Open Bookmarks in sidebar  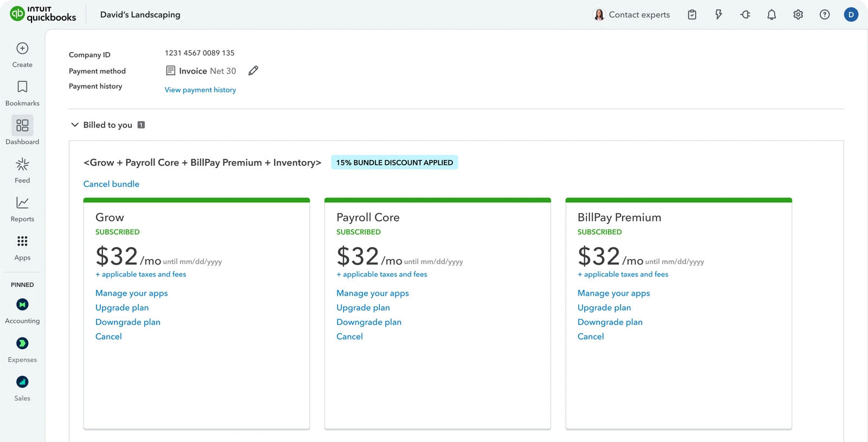pyautogui.click(x=22, y=93)
